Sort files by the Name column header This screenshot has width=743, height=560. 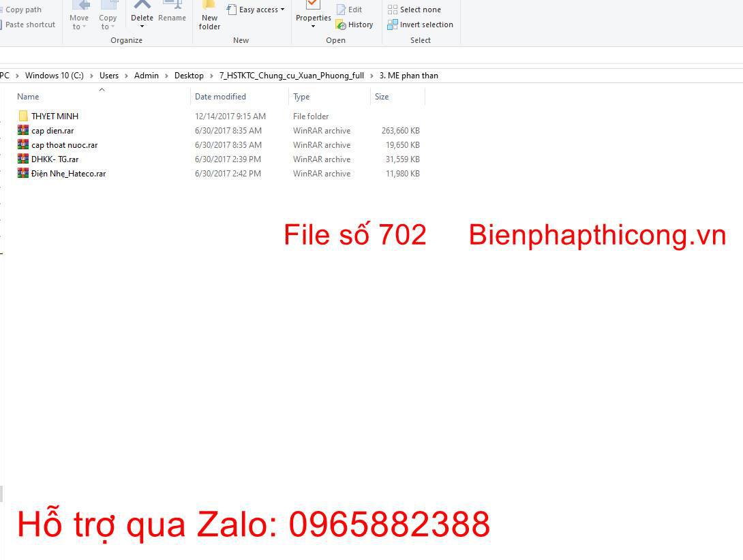[x=28, y=97]
